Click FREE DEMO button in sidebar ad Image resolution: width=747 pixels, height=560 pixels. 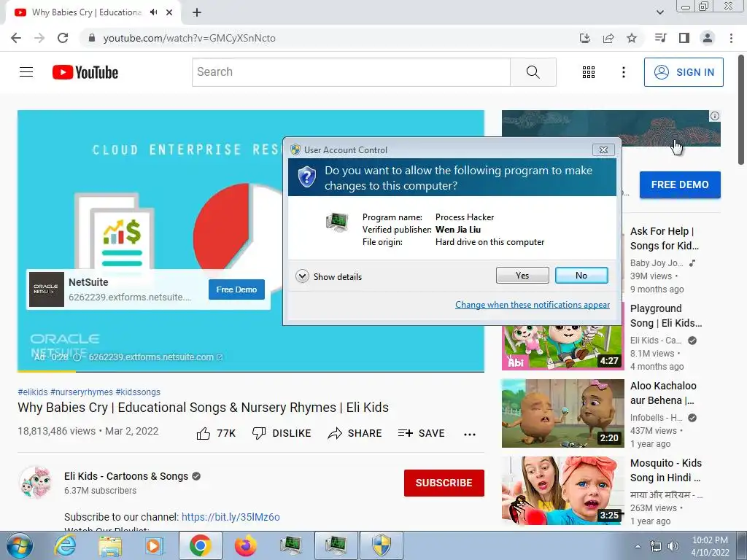tap(680, 184)
